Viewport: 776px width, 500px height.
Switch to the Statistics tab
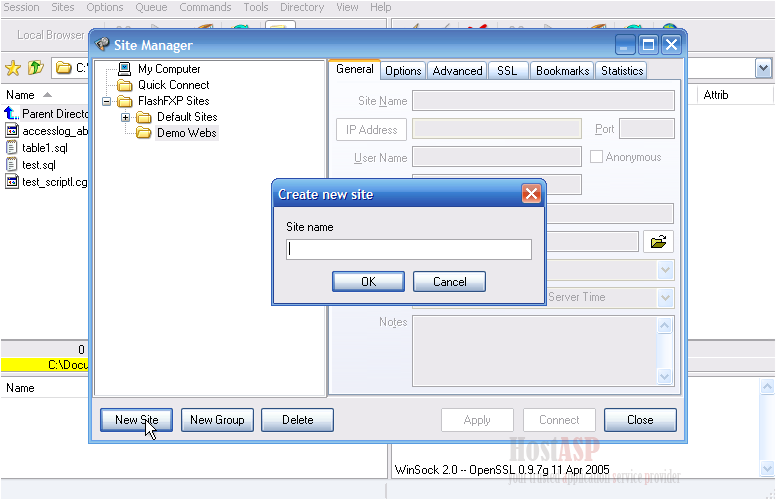pyautogui.click(x=622, y=71)
